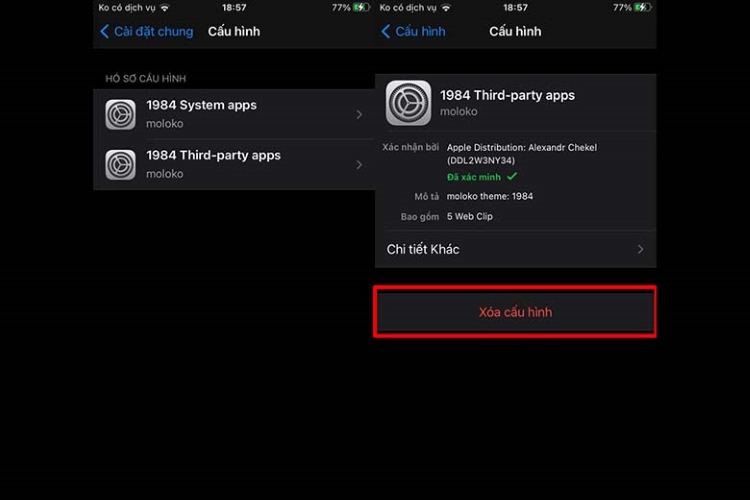Screen dimensions: 750x500
Task: Tap the right screen battery icon
Action: [643, 8]
